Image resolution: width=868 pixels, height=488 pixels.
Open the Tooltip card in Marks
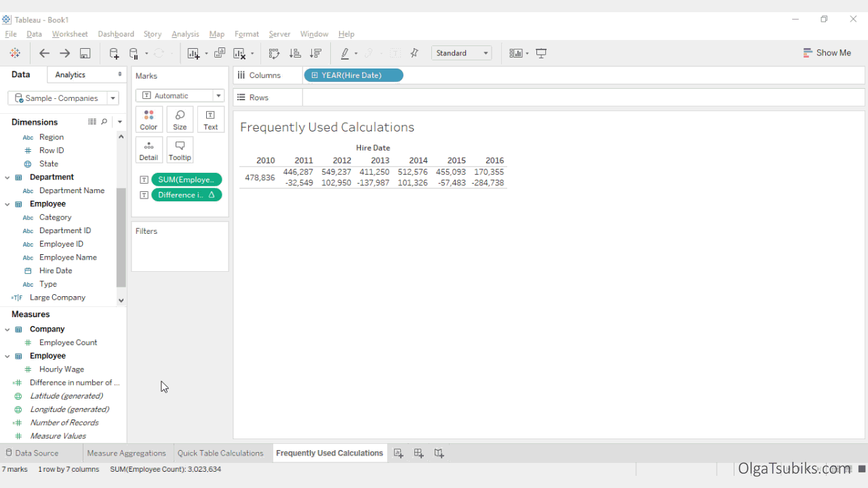click(x=180, y=150)
